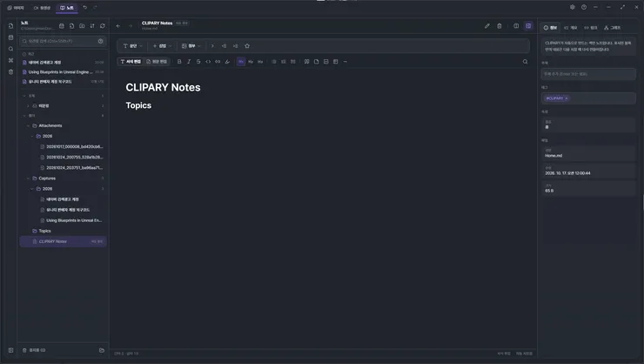Select the H1 heading button
The image size is (644, 364).
(241, 62)
